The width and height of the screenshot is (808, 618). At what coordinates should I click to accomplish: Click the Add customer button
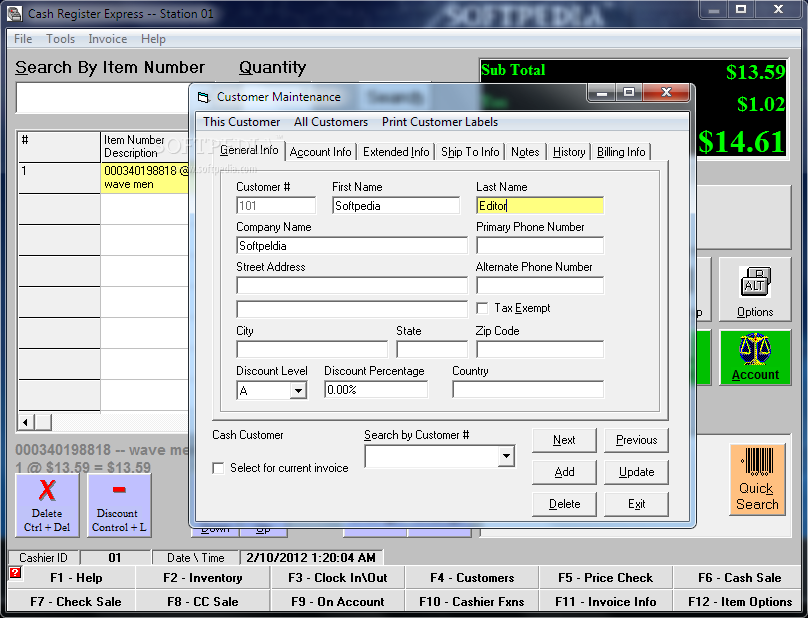coord(564,472)
